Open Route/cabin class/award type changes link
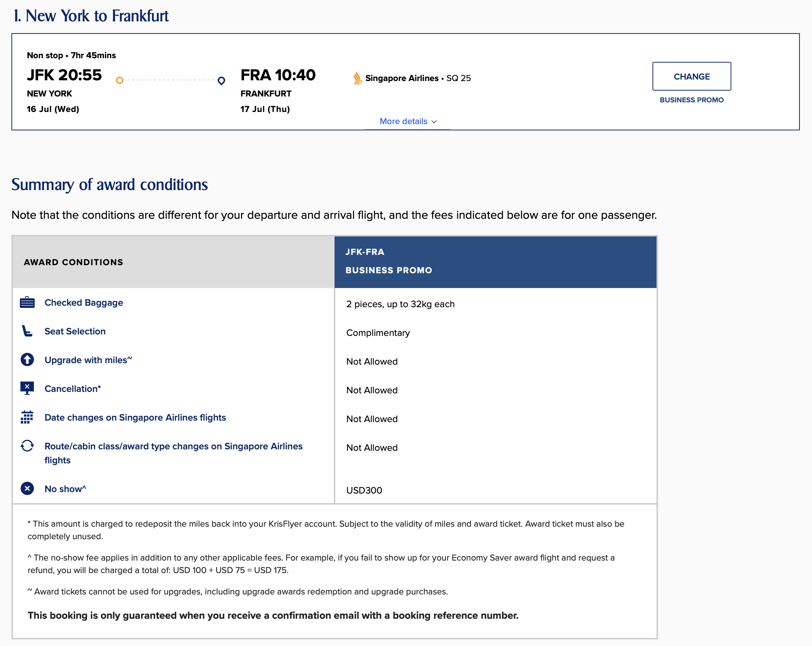This screenshot has width=812, height=646. [x=174, y=453]
